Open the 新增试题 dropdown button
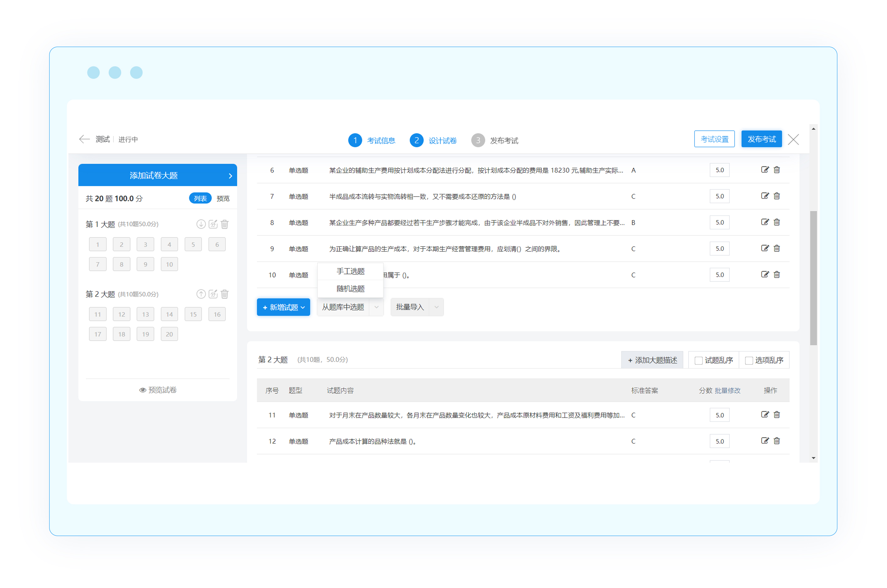 point(283,307)
